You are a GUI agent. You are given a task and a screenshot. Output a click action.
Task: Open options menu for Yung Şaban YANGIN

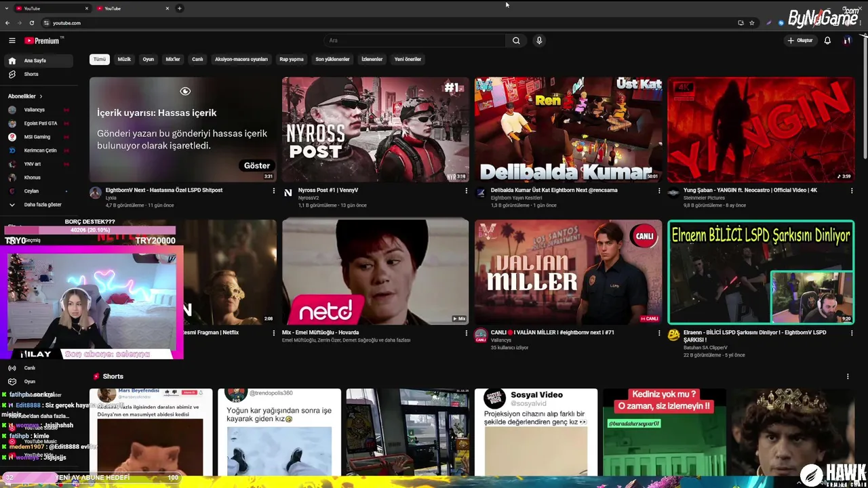[852, 191]
